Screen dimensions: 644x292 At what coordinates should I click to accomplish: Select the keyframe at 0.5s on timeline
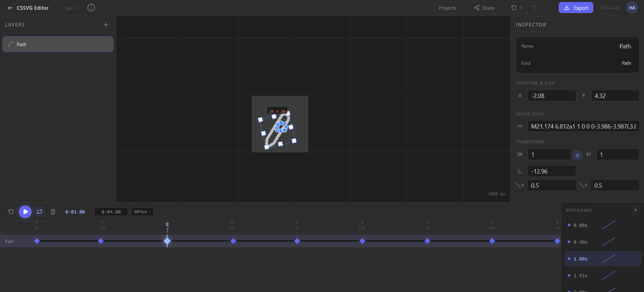point(101,241)
